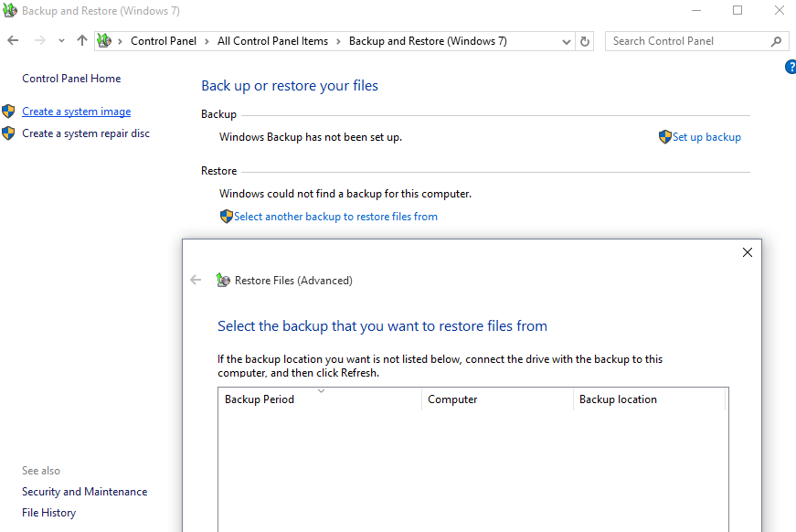
Task: Click Set up backup
Action: coord(706,136)
